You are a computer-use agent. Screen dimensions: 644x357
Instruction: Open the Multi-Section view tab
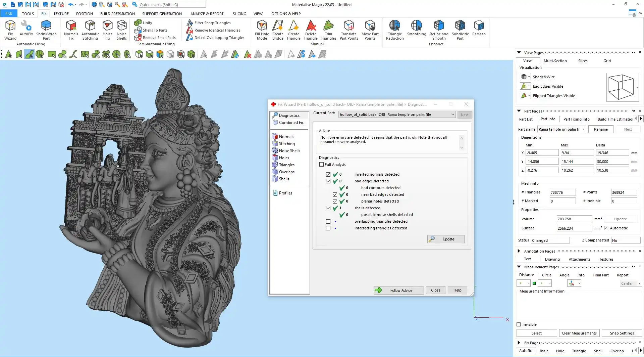click(555, 61)
